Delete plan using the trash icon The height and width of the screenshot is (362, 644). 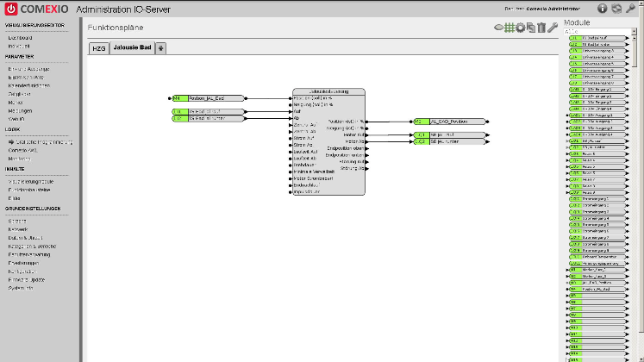tap(541, 28)
